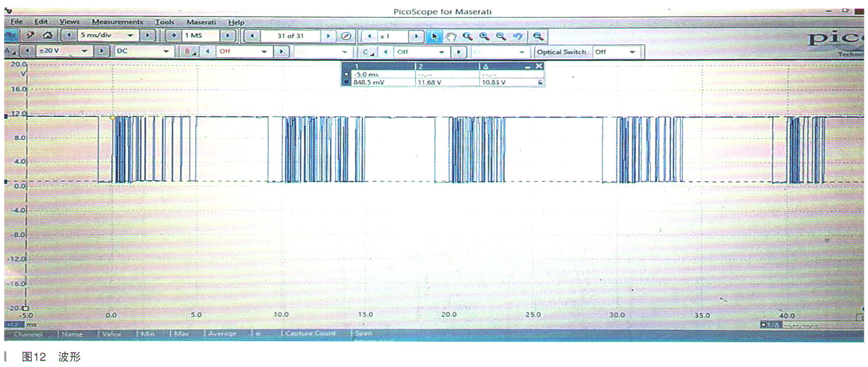Increase channel B range arrow
Viewport: 868px width, 367px height.
coord(281,51)
